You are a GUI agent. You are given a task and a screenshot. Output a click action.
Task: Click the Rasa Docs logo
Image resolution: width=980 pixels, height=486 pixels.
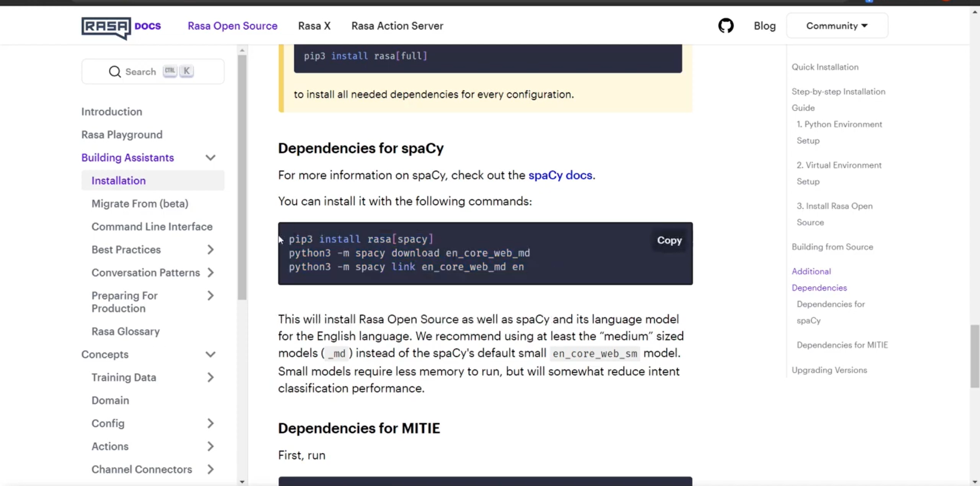pyautogui.click(x=121, y=27)
